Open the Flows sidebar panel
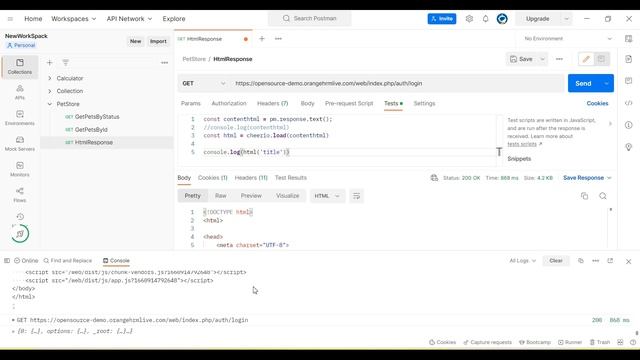The height and width of the screenshot is (360, 640). click(20, 195)
